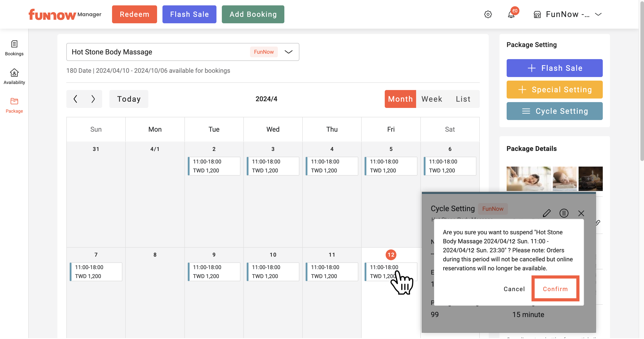Switch to Month view

[x=400, y=99]
